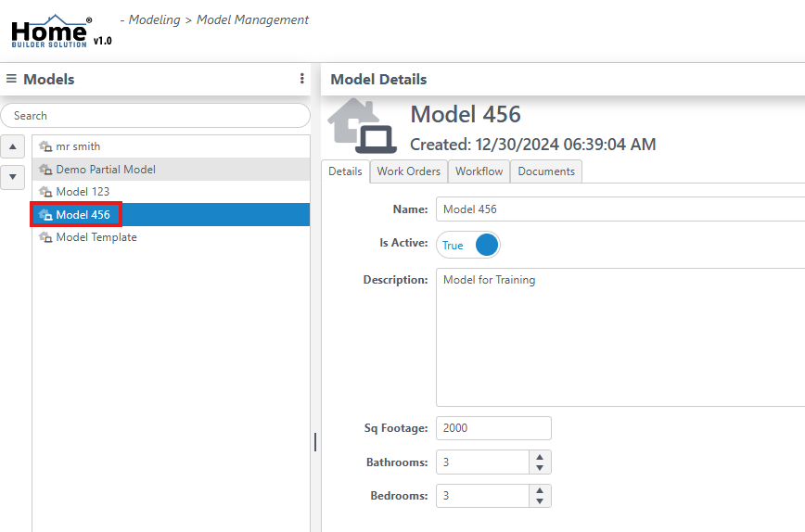The image size is (805, 532).
Task: Click into the Description text area
Action: pos(620,337)
